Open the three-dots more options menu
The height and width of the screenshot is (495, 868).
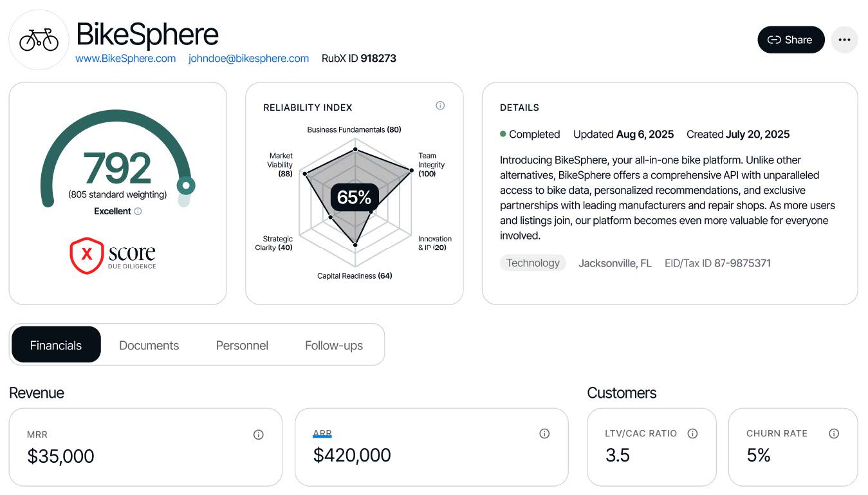(844, 40)
